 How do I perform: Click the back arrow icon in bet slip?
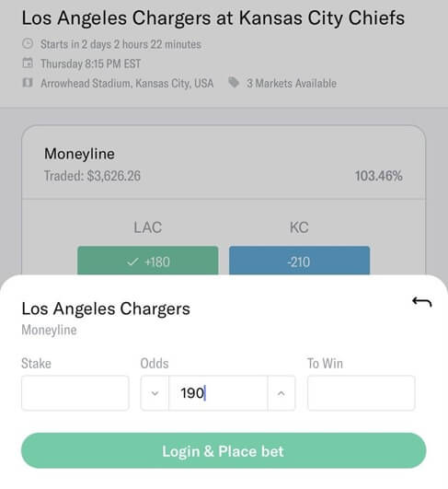422,302
